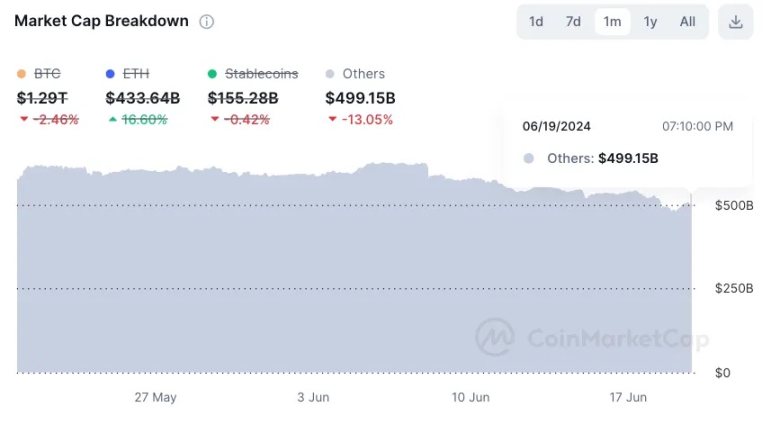
Task: Click the green Stablecoins legend dot
Action: pos(212,74)
